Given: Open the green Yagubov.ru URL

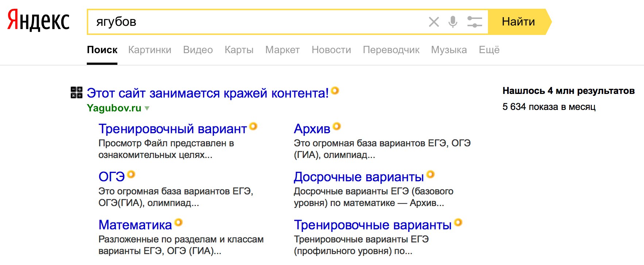Looking at the screenshot, I should tap(114, 108).
